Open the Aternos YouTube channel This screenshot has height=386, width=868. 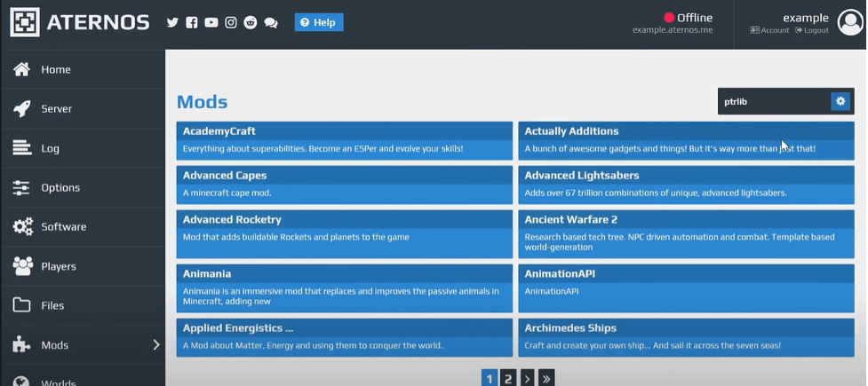pyautogui.click(x=211, y=23)
